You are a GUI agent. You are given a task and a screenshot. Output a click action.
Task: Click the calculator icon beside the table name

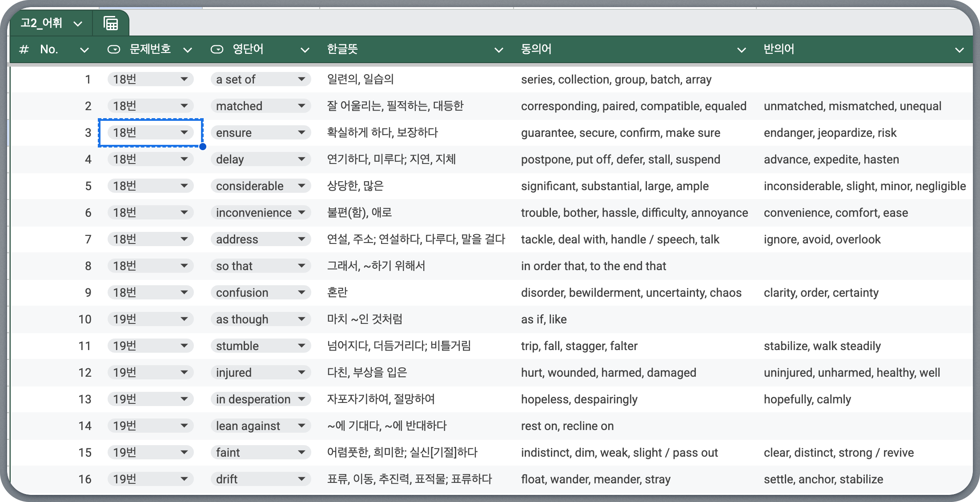pos(111,23)
